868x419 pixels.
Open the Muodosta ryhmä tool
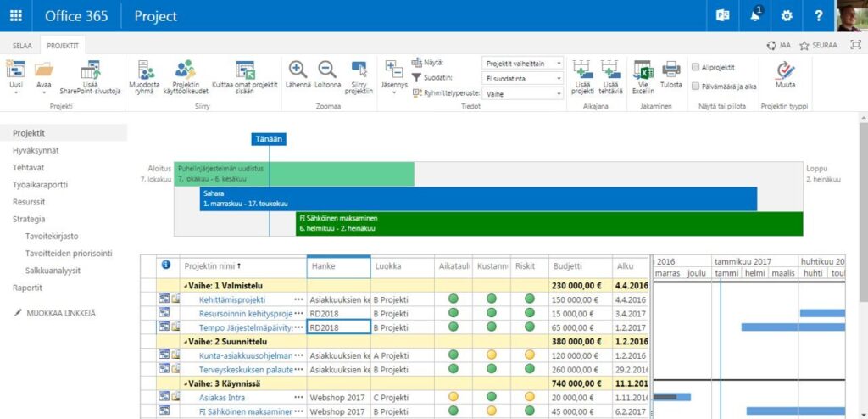click(x=144, y=70)
